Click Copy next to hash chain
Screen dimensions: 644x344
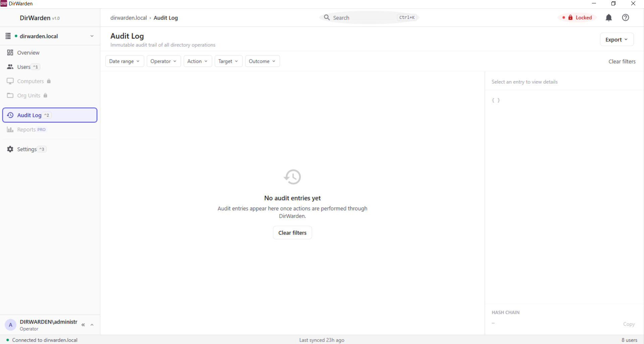629,324
